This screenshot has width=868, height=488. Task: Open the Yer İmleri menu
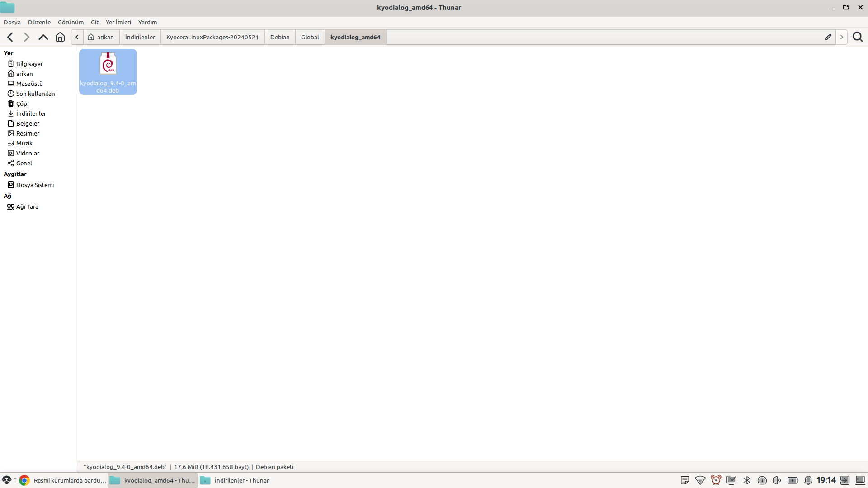pos(118,22)
